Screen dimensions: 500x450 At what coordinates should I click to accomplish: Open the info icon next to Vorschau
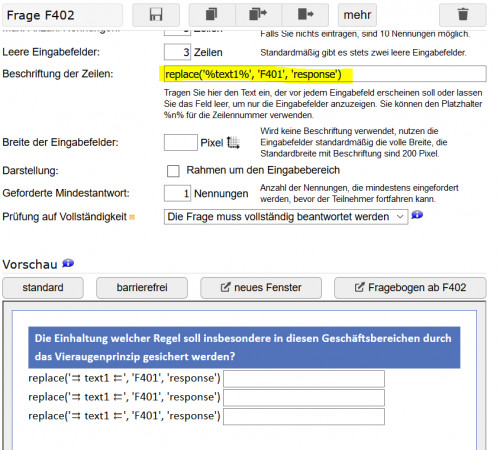tap(68, 263)
